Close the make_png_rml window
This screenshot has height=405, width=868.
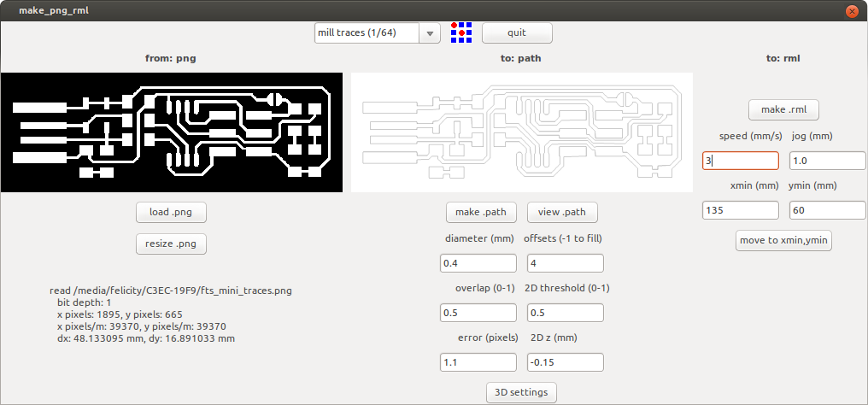click(x=852, y=11)
